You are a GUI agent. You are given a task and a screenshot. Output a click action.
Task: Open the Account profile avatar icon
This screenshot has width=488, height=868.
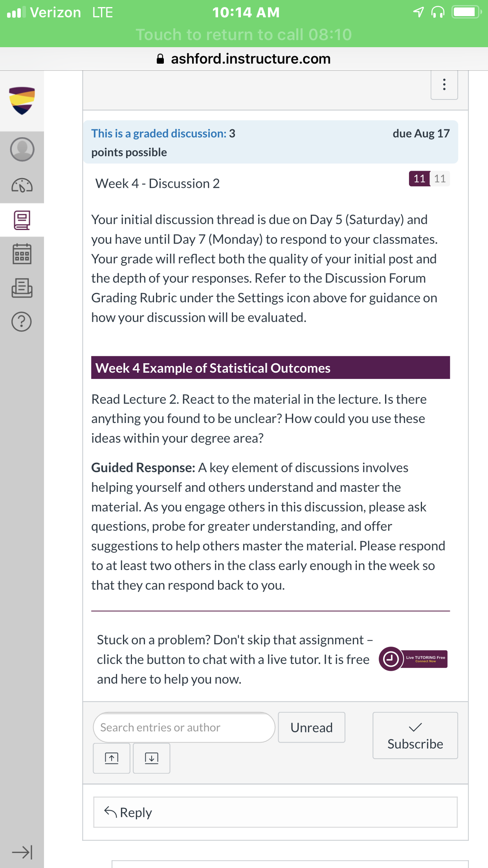[x=22, y=149]
